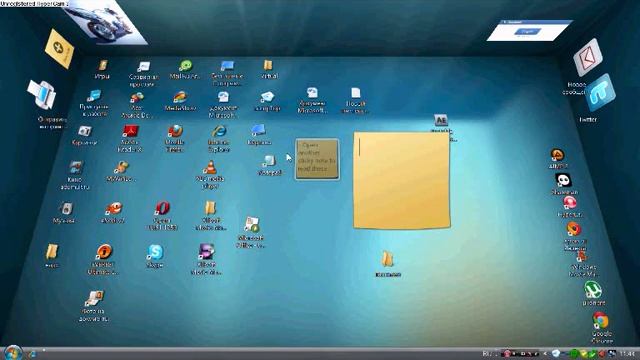Select the printer icon on left wall
Image resolution: width=640 pixels, height=360 pixels.
pos(42,94)
